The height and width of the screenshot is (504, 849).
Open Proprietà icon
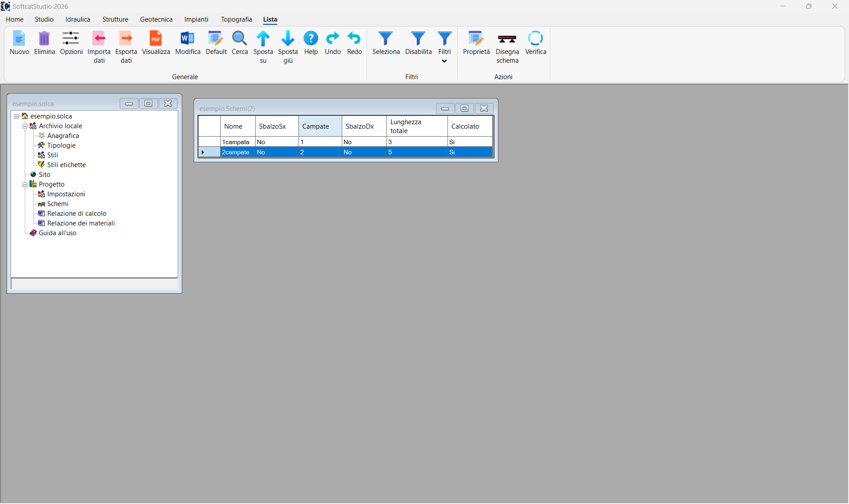point(476,38)
